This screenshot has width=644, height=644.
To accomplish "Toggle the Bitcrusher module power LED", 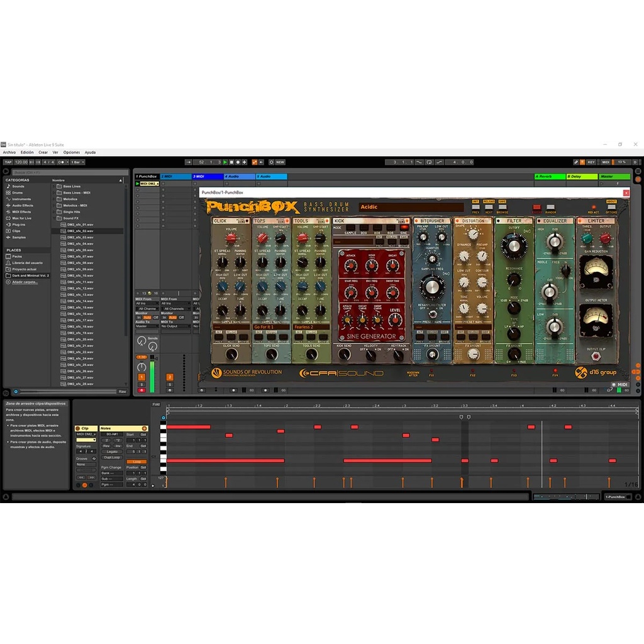I will pos(416,221).
